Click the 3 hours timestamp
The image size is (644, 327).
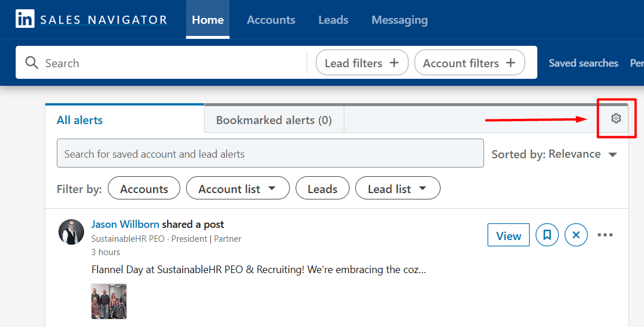click(x=105, y=252)
